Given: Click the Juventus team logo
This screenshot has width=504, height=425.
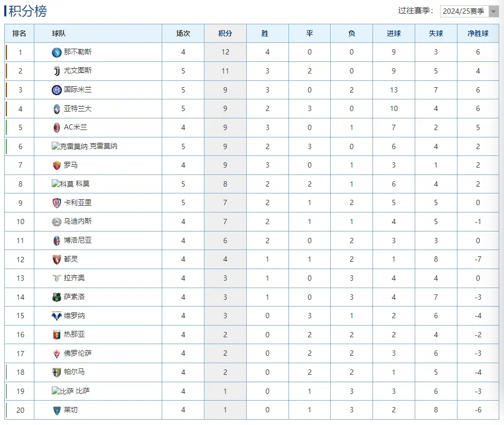Looking at the screenshot, I should (x=57, y=71).
